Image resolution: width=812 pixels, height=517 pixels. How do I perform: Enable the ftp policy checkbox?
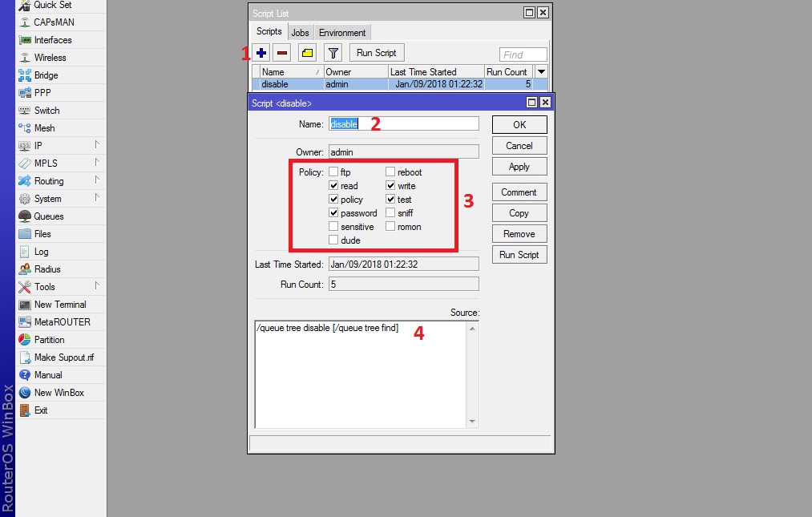pyautogui.click(x=333, y=172)
